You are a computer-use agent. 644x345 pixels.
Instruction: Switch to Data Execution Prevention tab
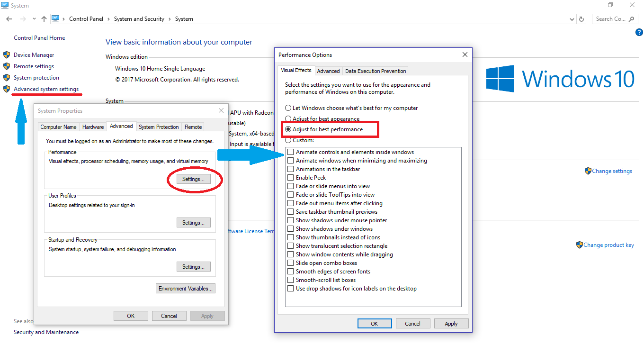375,71
